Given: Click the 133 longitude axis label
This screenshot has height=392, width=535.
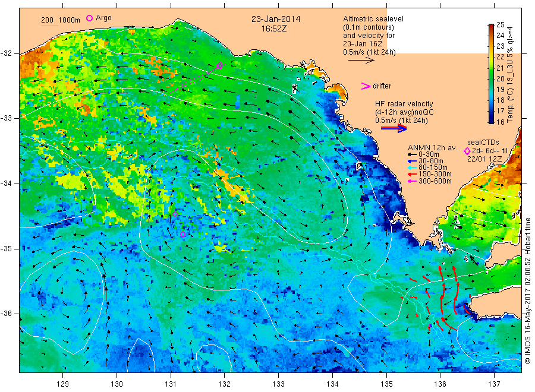Looking at the screenshot, I should [278, 384].
